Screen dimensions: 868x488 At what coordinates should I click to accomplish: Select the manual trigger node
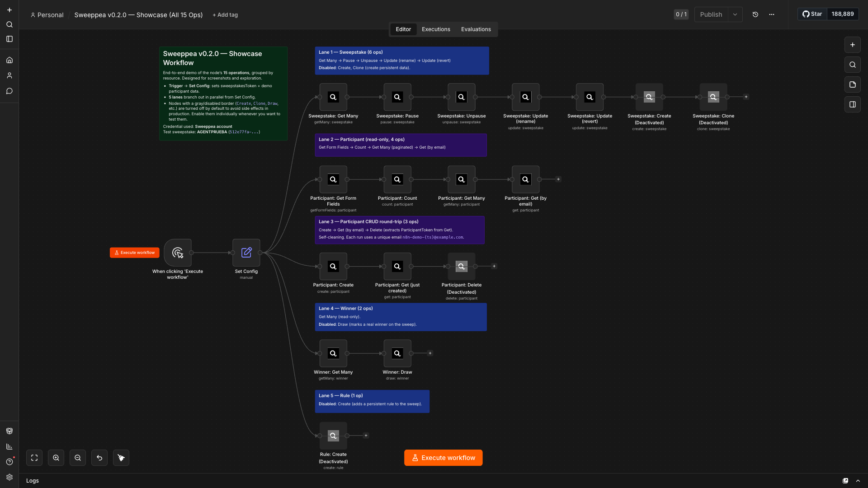178,253
